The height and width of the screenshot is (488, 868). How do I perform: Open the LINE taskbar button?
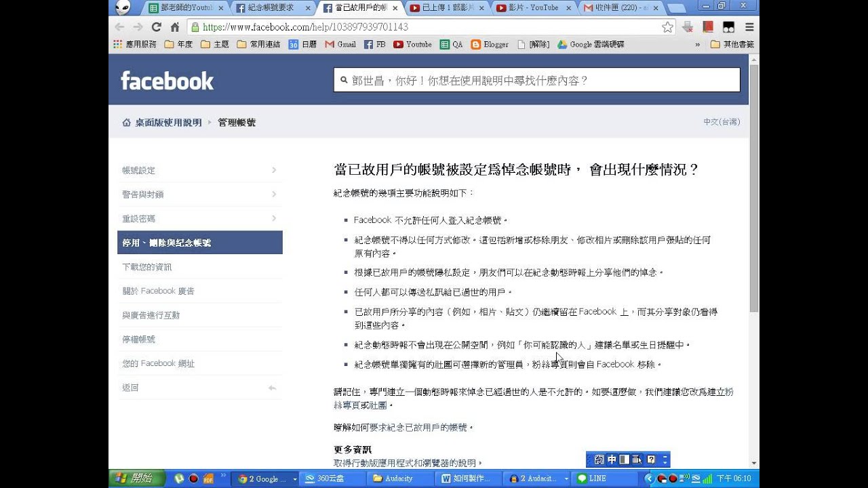[x=606, y=479]
